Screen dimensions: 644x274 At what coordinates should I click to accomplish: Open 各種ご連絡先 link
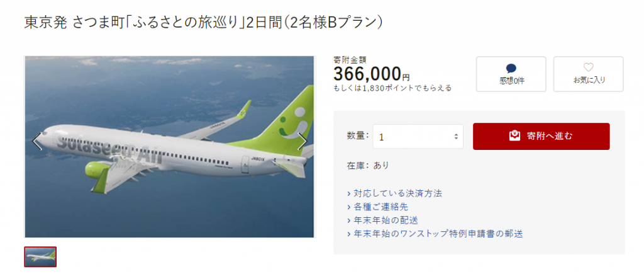pos(380,207)
